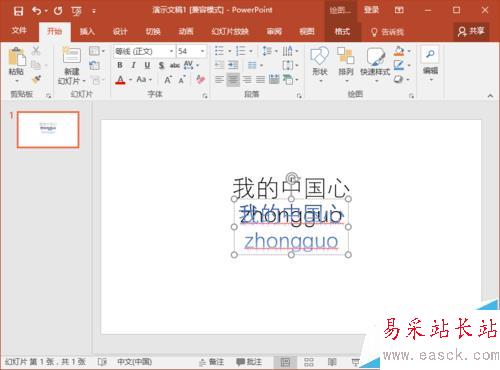Switch to the Insert ribbon tab

[87, 32]
